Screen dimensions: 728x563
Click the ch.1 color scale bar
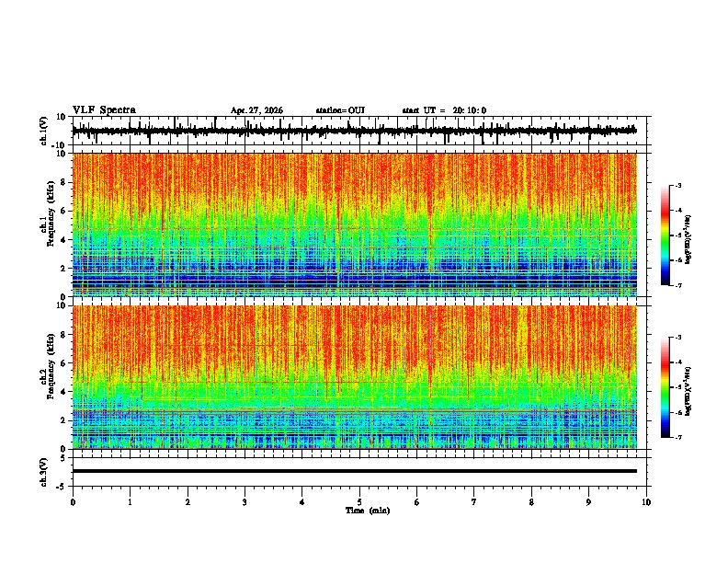click(665, 236)
